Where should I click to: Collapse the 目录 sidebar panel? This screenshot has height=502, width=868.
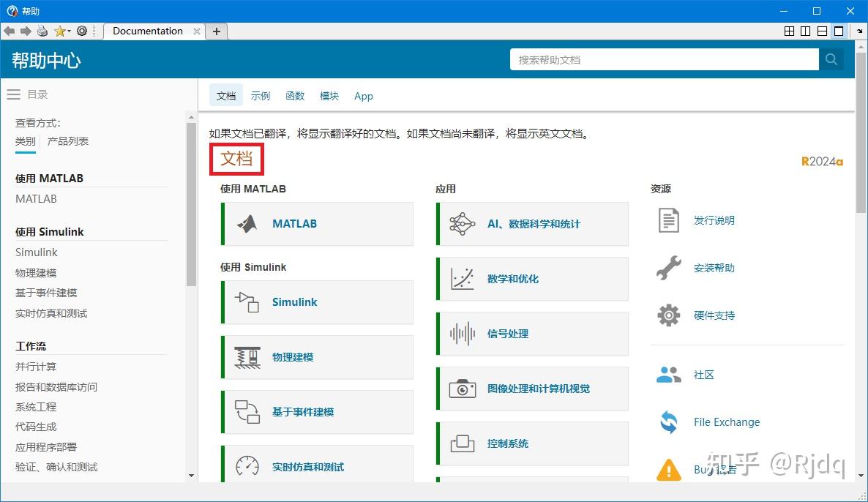[13, 93]
